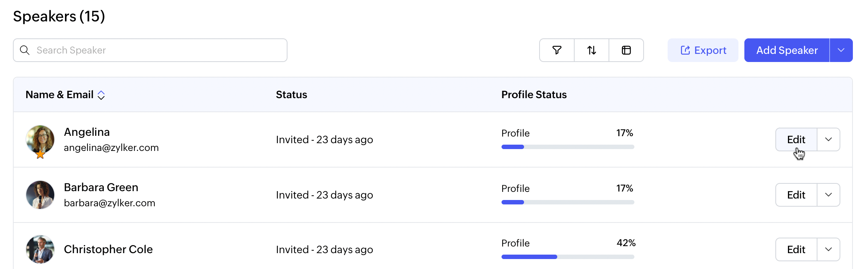The image size is (868, 269).
Task: Open the column layout settings icon
Action: pos(626,50)
